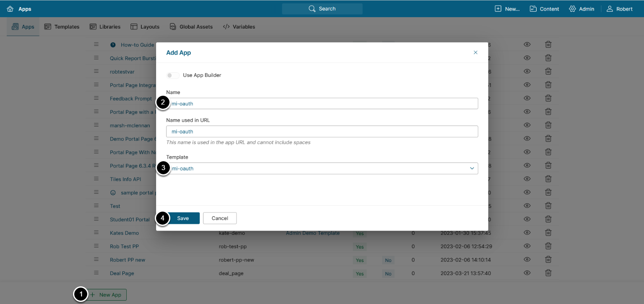Open the Variables tab
Viewport: 644px width, 304px height.
[x=239, y=26]
